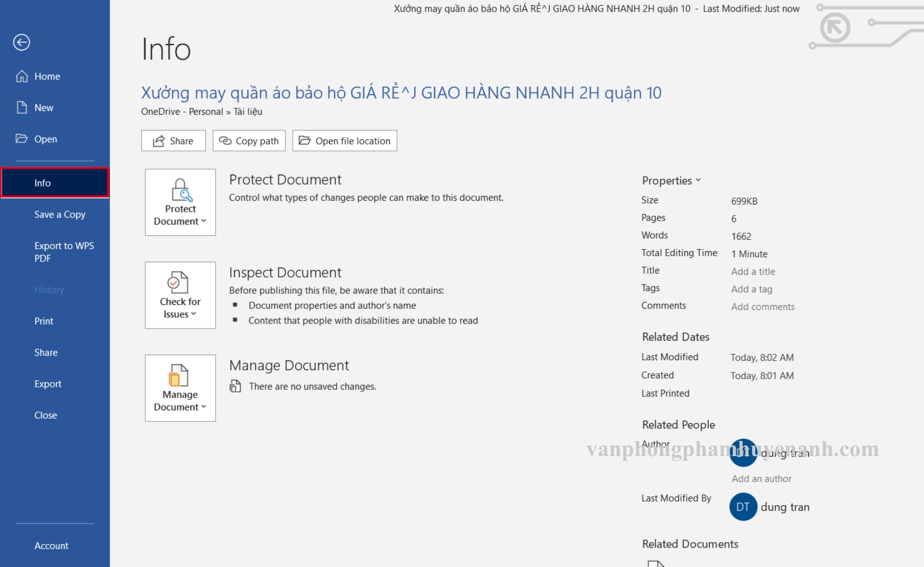924x567 pixels.
Task: Click the lock icon in Protect Document
Action: (181, 190)
